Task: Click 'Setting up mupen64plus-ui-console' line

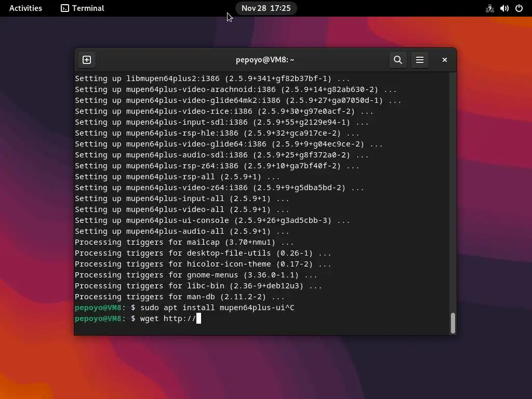Action: (212, 220)
